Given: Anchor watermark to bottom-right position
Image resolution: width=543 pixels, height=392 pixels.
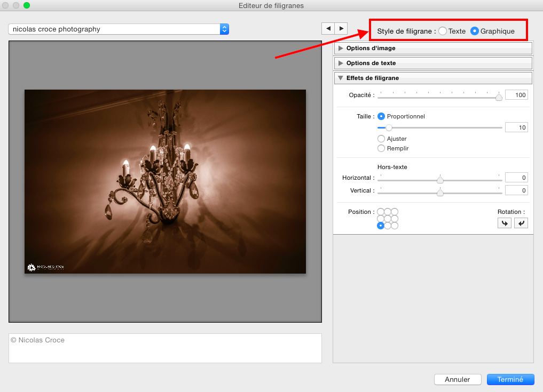Looking at the screenshot, I should (x=395, y=226).
